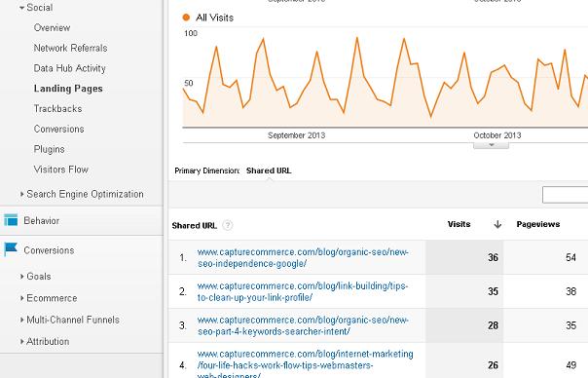This screenshot has width=588, height=378.
Task: Open the new-seo-independence-google URL link
Action: click(x=303, y=258)
